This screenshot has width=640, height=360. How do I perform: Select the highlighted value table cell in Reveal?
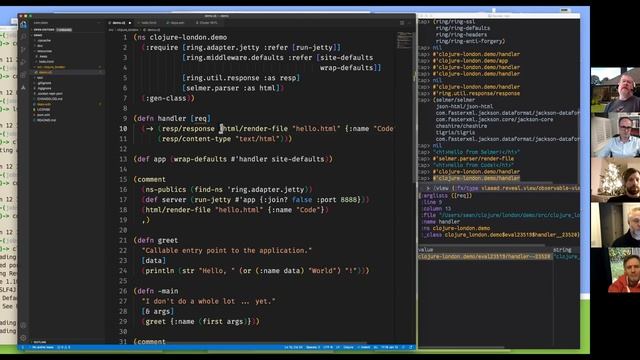pos(484,257)
